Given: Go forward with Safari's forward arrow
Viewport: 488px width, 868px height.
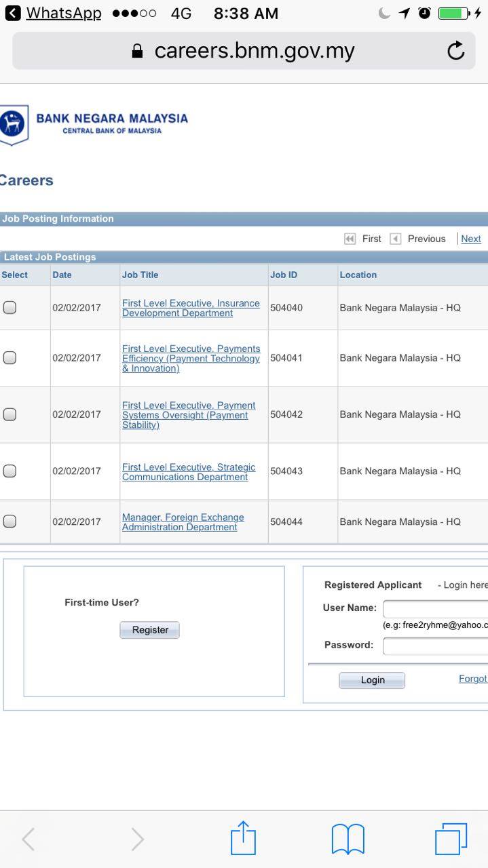Looking at the screenshot, I should [x=137, y=840].
